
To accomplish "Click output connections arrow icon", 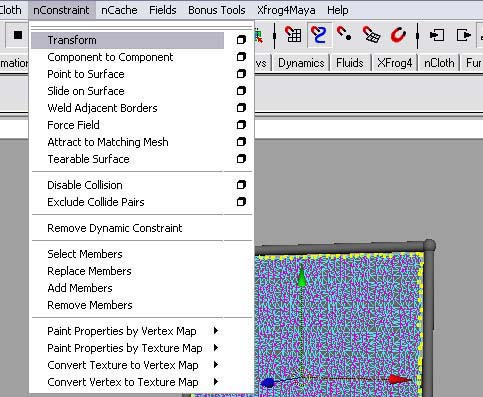I will [x=463, y=35].
